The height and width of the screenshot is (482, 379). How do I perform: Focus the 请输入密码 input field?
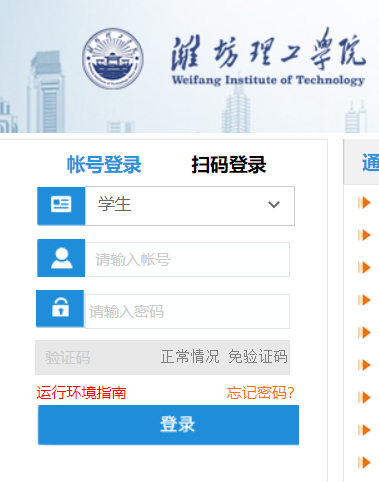[187, 311]
